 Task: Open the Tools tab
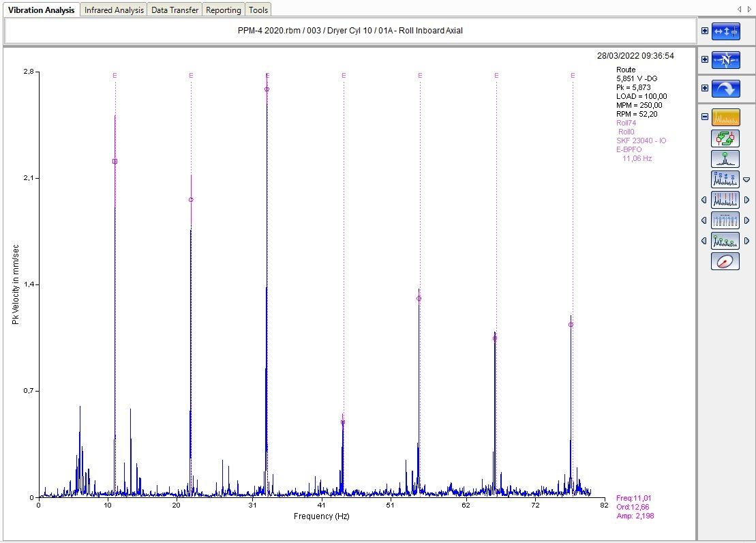(258, 10)
